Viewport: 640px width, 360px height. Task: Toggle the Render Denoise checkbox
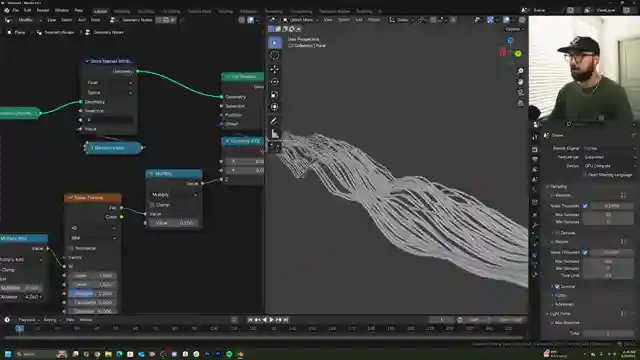click(x=557, y=287)
